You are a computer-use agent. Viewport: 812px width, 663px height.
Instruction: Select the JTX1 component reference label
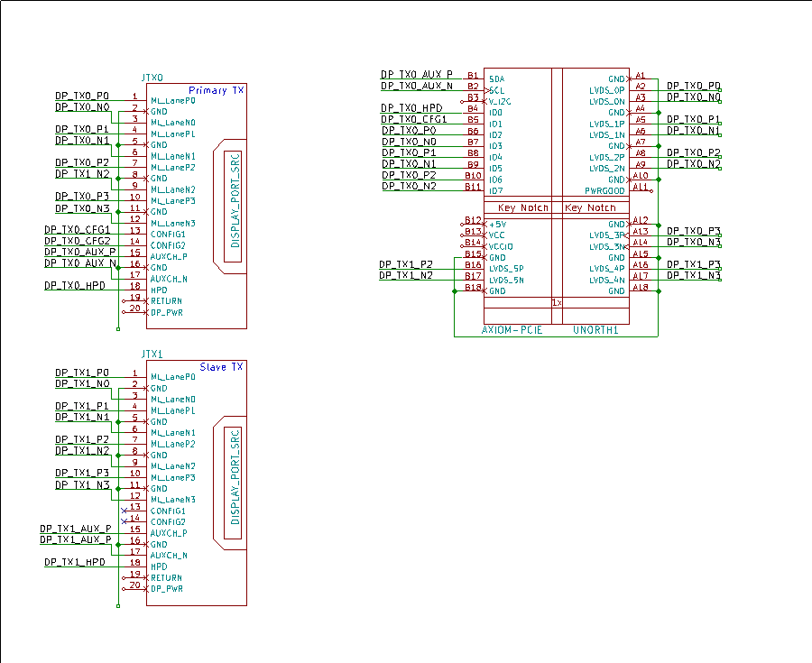(x=152, y=355)
